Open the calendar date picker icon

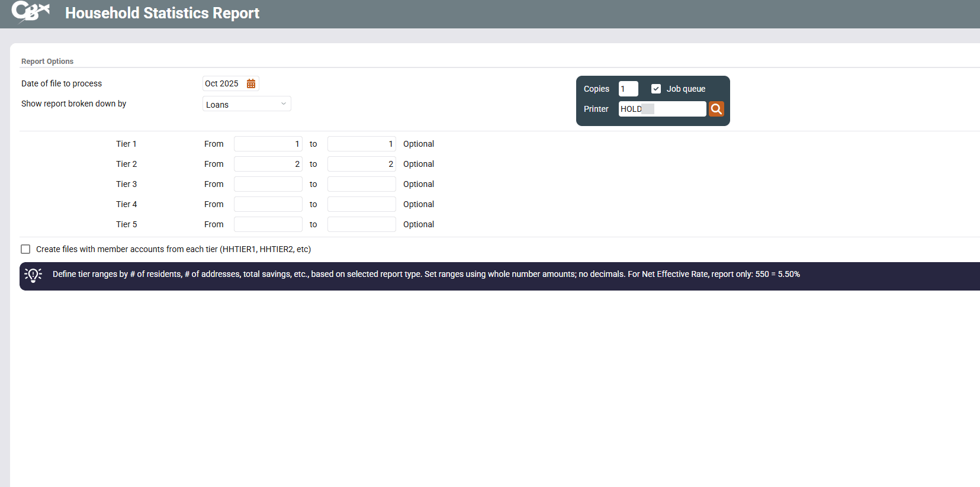[x=251, y=84]
